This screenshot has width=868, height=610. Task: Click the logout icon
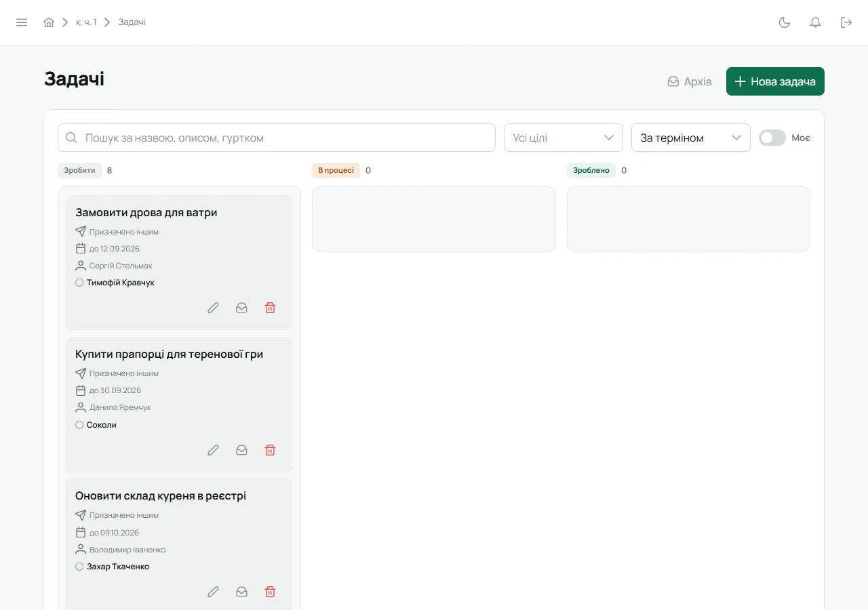846,22
